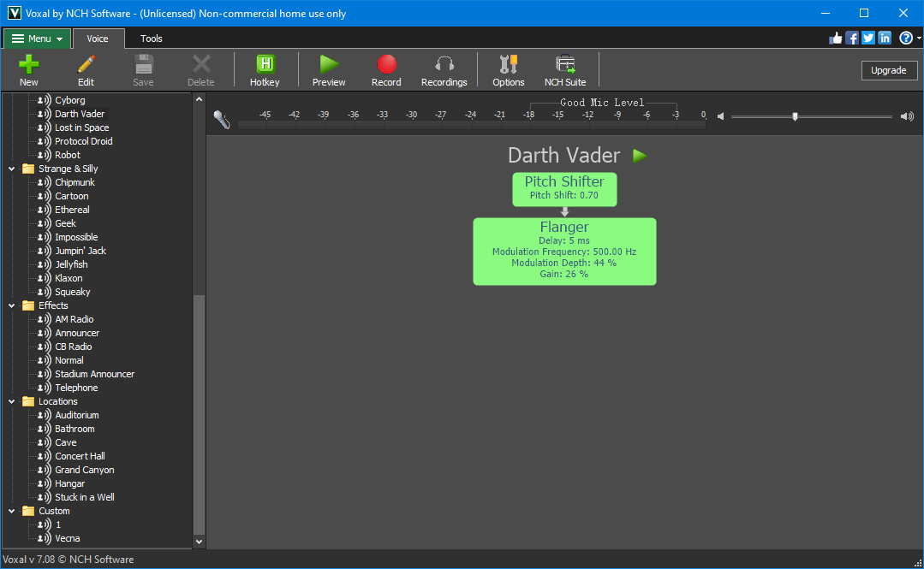
Task: Select the Ethereal voice
Action: point(73,210)
